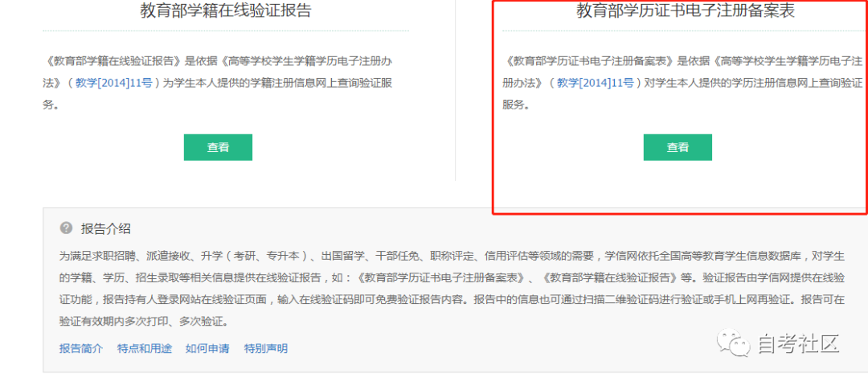Open 教学[2014]11号 link in the 学籍 report description
Viewport: 868px width, 382px height.
click(x=113, y=82)
